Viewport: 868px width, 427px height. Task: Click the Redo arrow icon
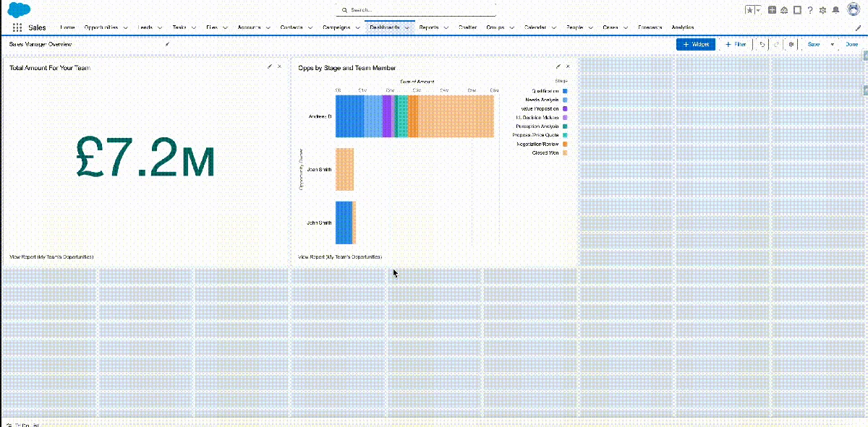[x=776, y=44]
